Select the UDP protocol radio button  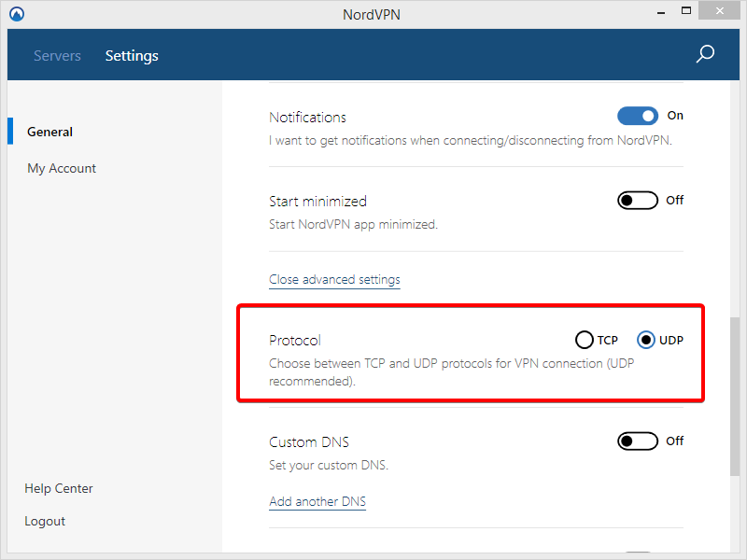coord(646,340)
